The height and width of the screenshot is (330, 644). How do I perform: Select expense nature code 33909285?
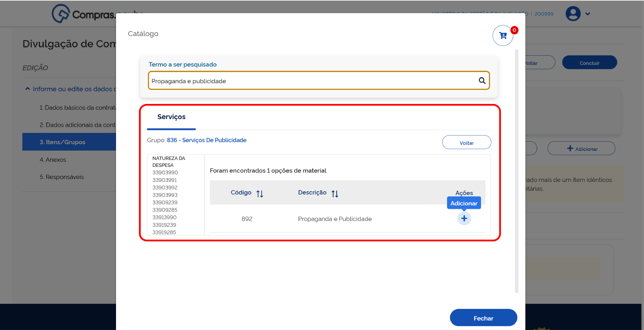165,210
